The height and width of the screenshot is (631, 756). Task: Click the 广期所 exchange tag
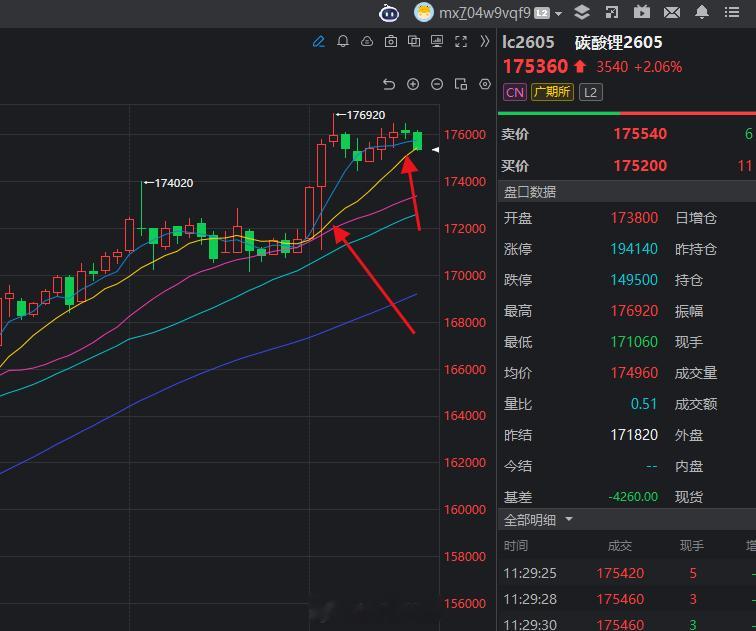tap(552, 92)
